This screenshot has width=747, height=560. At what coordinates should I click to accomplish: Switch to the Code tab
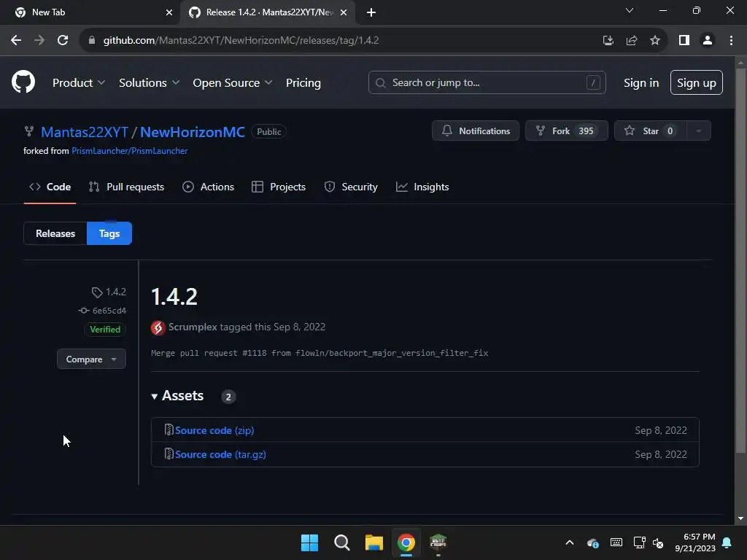click(x=50, y=187)
